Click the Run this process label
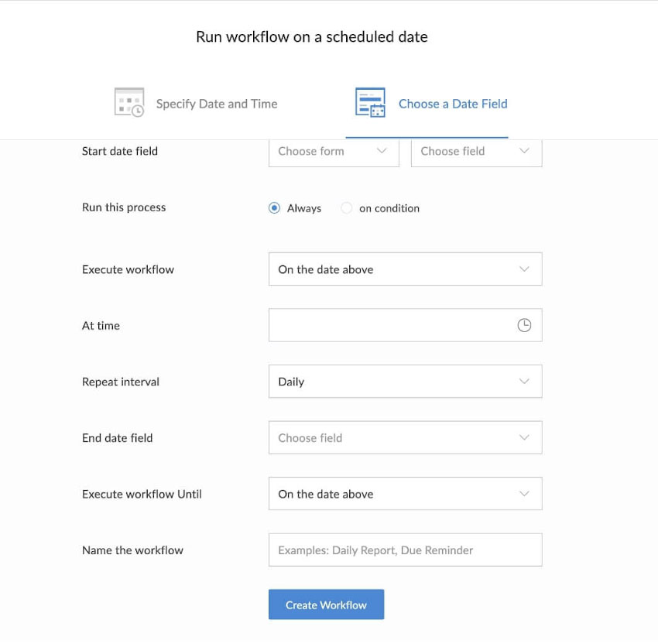Image resolution: width=658 pixels, height=644 pixels. [x=124, y=207]
